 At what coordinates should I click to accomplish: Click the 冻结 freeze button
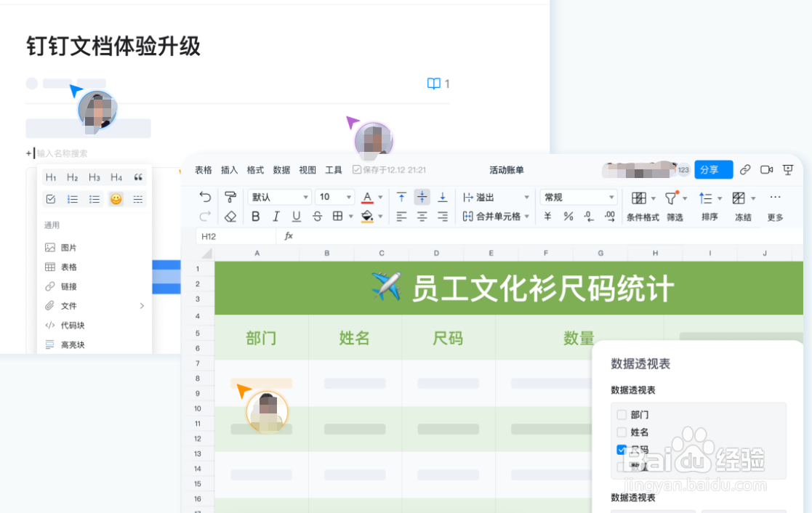[x=743, y=206]
